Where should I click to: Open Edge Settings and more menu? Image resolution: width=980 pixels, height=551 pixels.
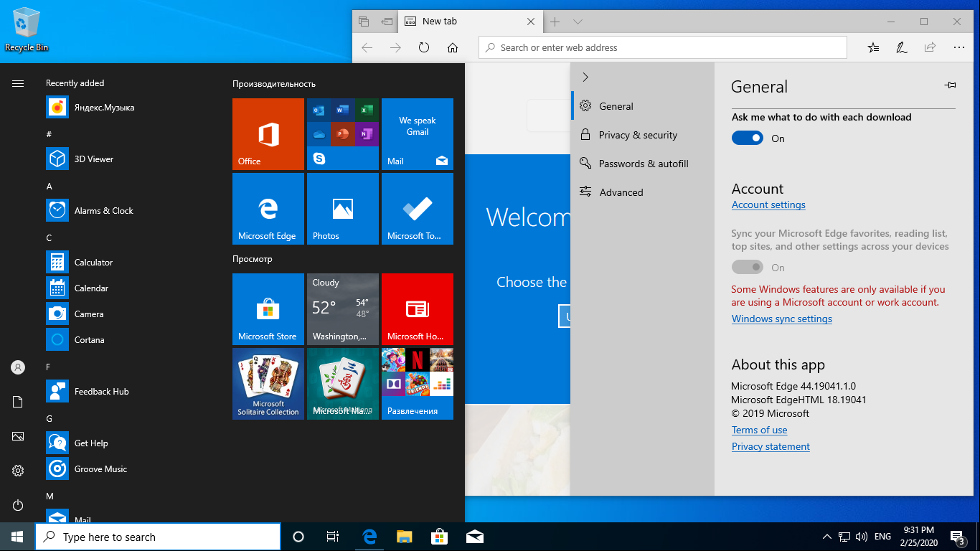click(x=958, y=47)
